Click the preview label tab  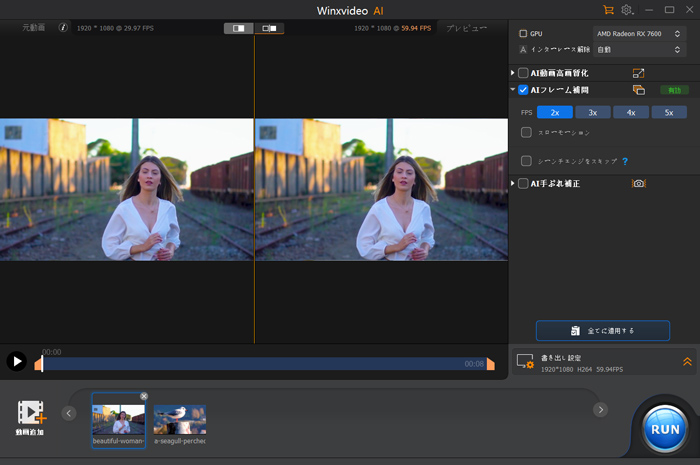(x=467, y=28)
